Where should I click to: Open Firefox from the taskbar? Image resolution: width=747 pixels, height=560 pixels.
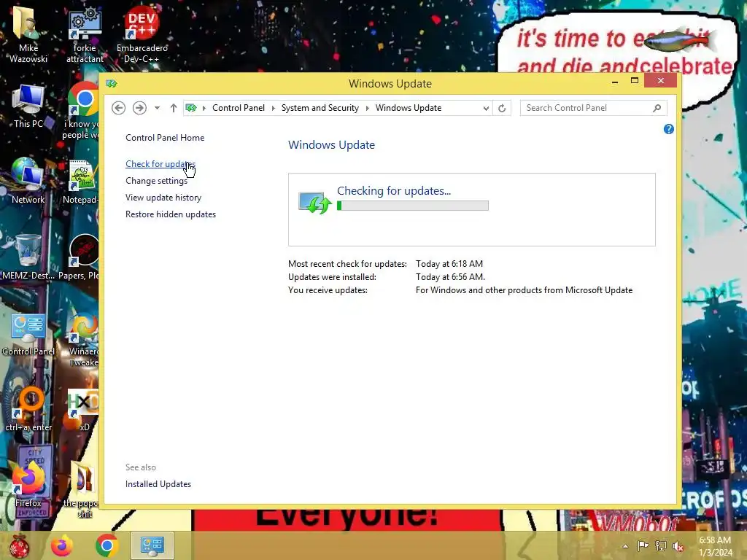(62, 545)
